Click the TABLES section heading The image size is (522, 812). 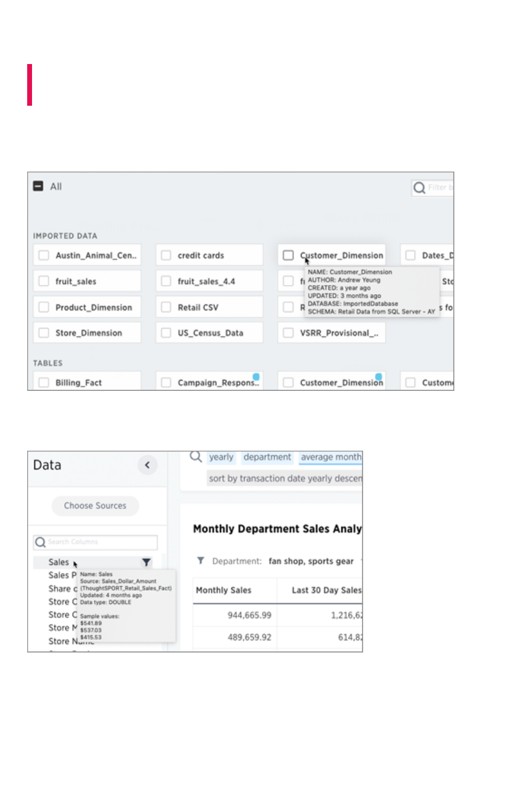(x=48, y=363)
